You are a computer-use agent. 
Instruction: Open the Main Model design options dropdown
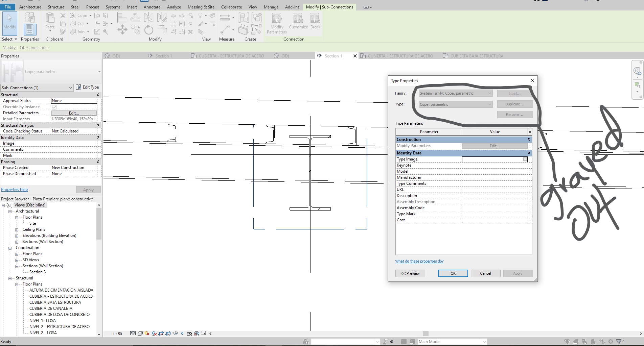coord(452,342)
